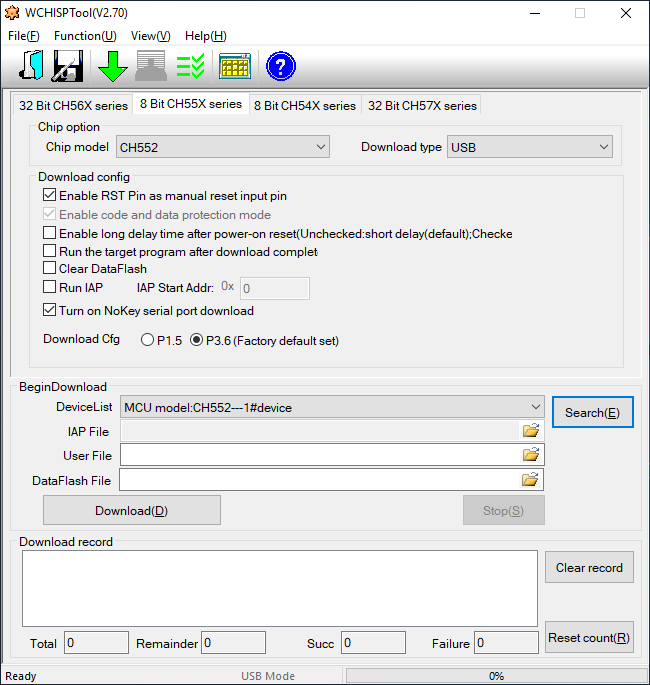
Task: Open the View menu
Action: click(150, 36)
